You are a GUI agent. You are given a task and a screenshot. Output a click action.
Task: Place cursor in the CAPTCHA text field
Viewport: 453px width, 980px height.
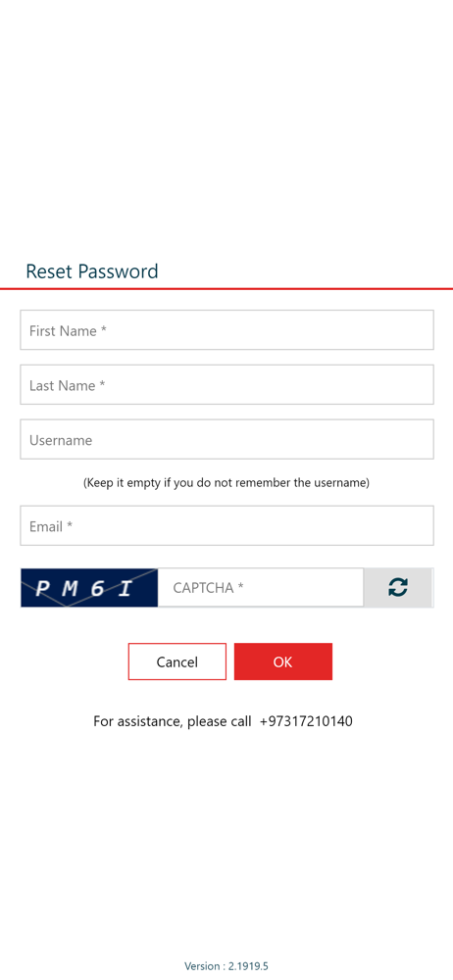[x=260, y=587]
